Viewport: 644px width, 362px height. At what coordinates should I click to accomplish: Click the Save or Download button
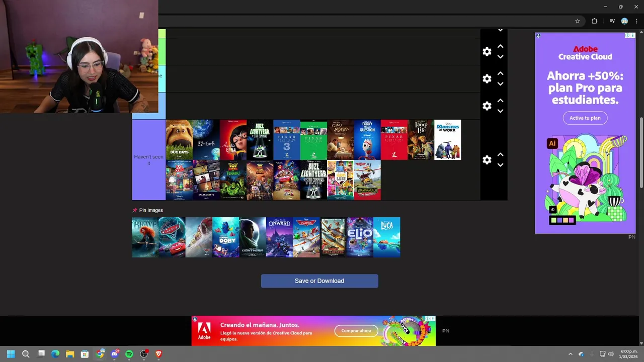pos(319,281)
